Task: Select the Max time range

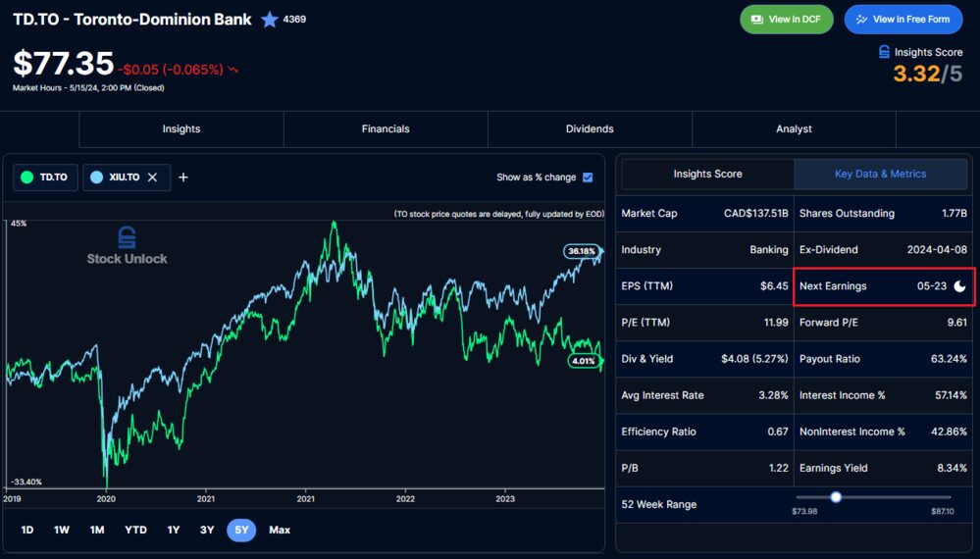Action: click(x=280, y=530)
